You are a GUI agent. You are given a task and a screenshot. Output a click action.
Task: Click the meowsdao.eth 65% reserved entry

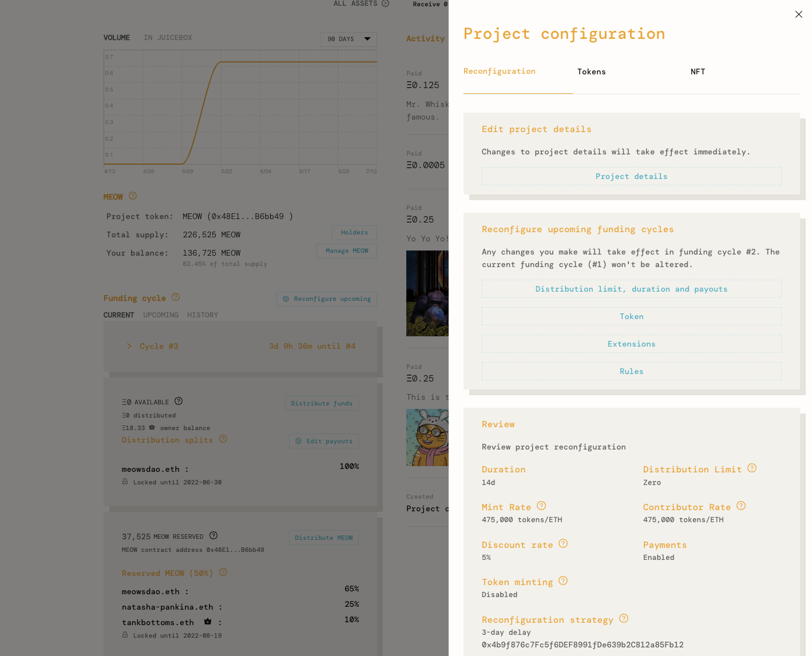tap(240, 591)
